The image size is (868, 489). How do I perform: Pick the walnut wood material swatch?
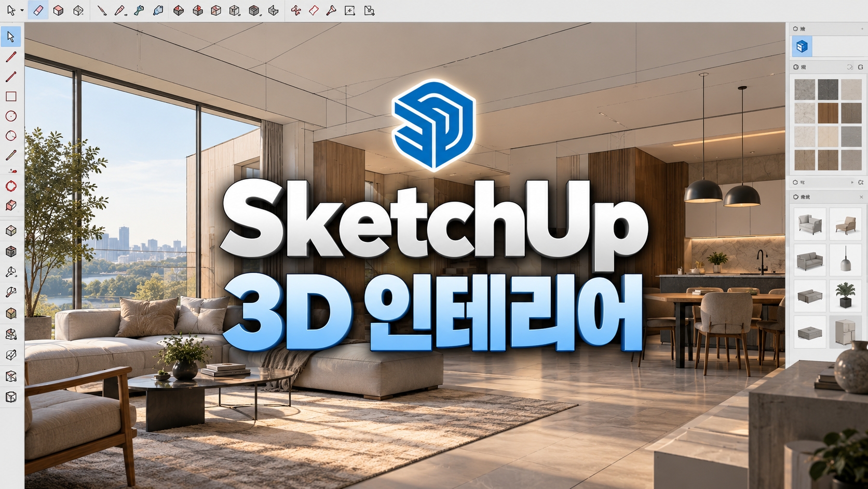click(828, 113)
